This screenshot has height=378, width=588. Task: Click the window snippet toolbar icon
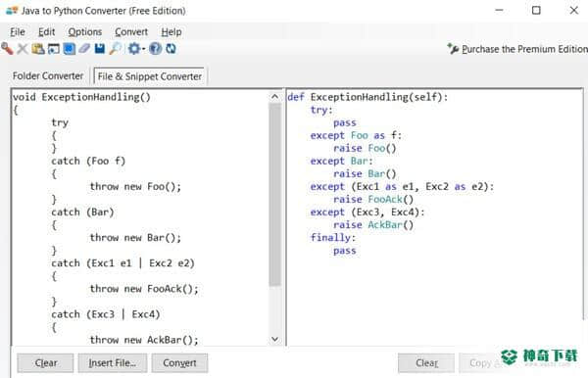coord(54,49)
